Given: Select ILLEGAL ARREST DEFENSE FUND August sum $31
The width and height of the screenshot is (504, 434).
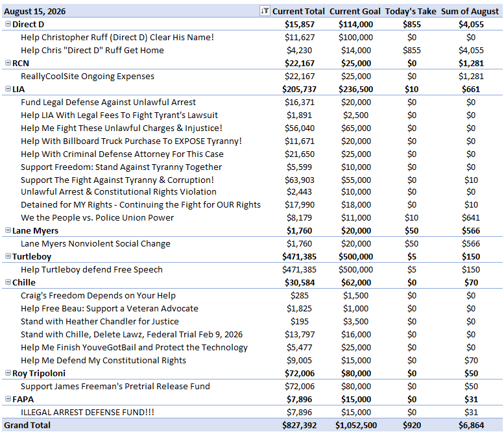Looking at the screenshot, I should pos(471,412).
